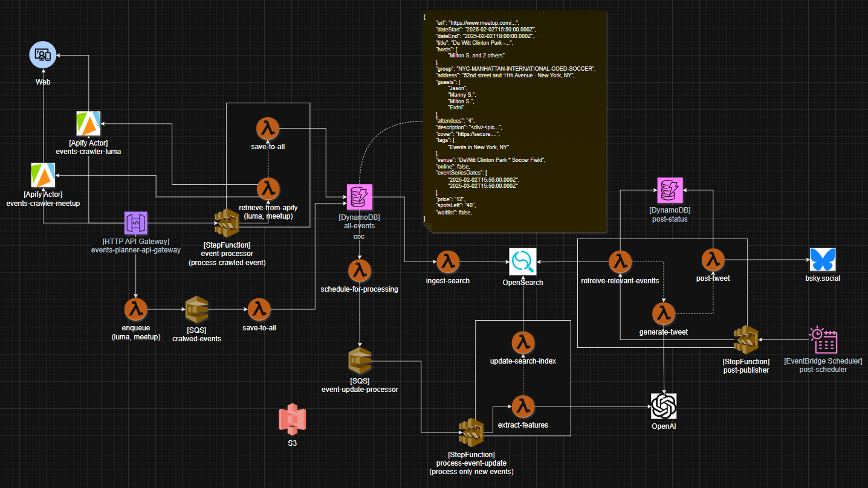Select the all-events DynamoDB icon

coord(360,196)
